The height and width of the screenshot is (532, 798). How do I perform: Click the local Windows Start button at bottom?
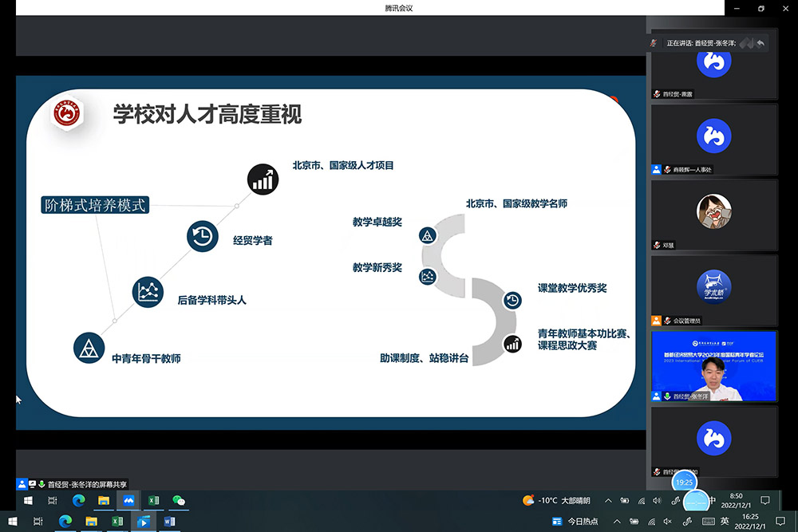[x=12, y=522]
